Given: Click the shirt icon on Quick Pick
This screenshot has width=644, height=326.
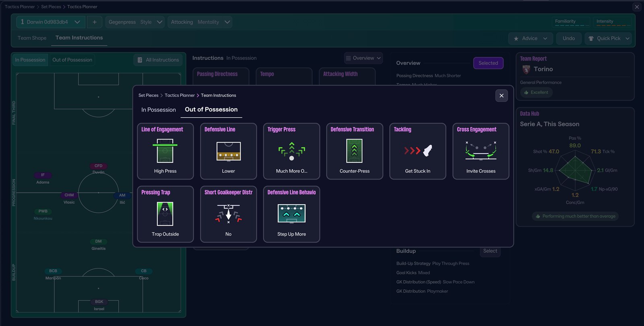Looking at the screenshot, I should [591, 39].
